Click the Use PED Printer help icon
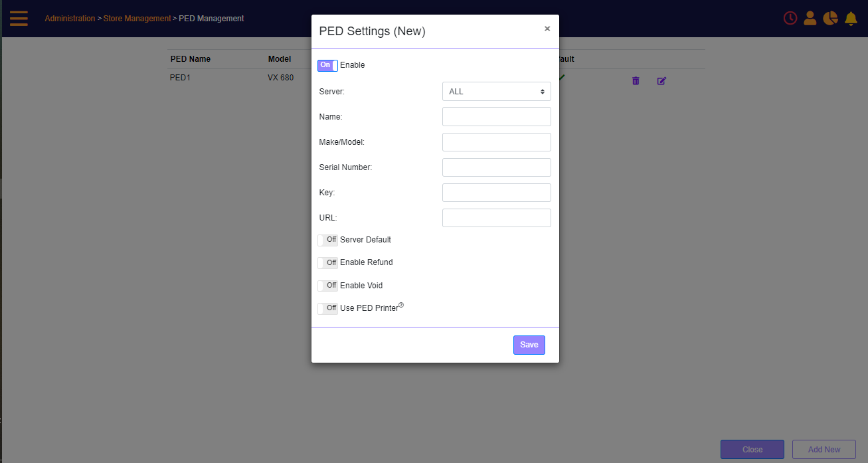 pyautogui.click(x=401, y=306)
